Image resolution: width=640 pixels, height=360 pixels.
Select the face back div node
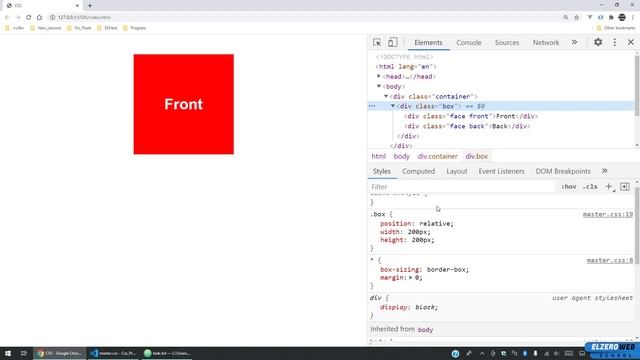click(467, 126)
